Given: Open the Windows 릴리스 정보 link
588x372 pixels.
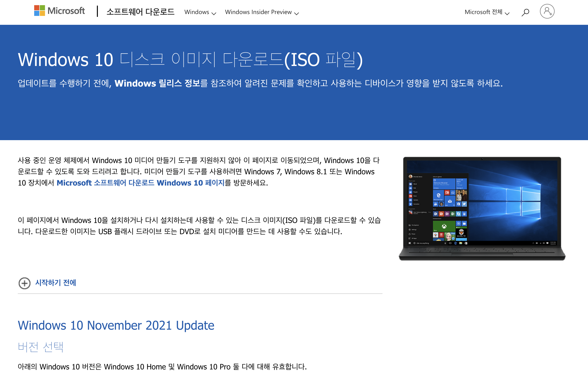Looking at the screenshot, I should point(157,84).
